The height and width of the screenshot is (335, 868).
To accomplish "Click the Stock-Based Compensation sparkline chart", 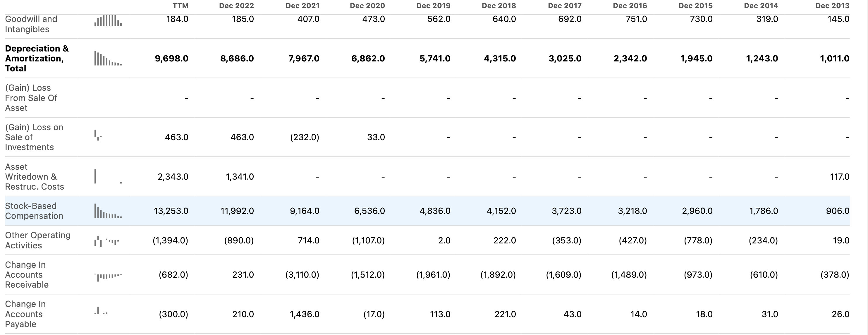I will 108,211.
